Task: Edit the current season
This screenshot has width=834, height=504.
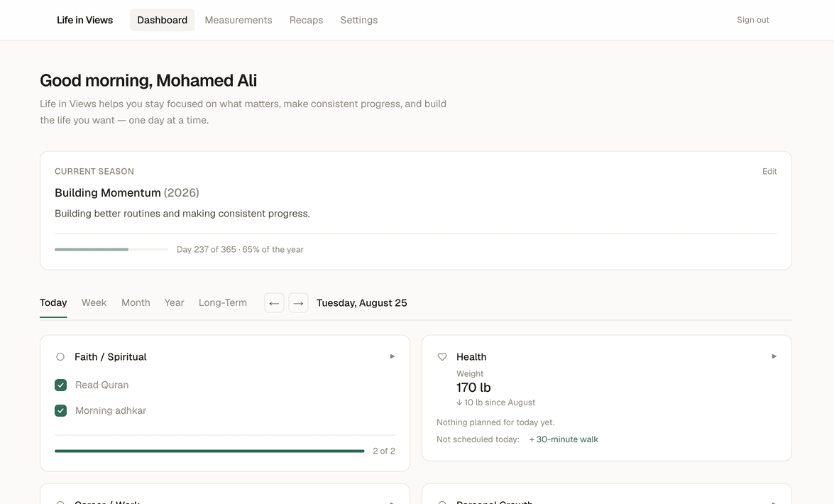Action: [769, 171]
